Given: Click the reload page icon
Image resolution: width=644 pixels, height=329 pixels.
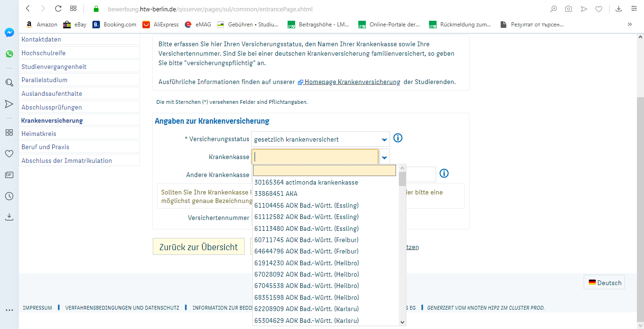Looking at the screenshot, I should [58, 9].
